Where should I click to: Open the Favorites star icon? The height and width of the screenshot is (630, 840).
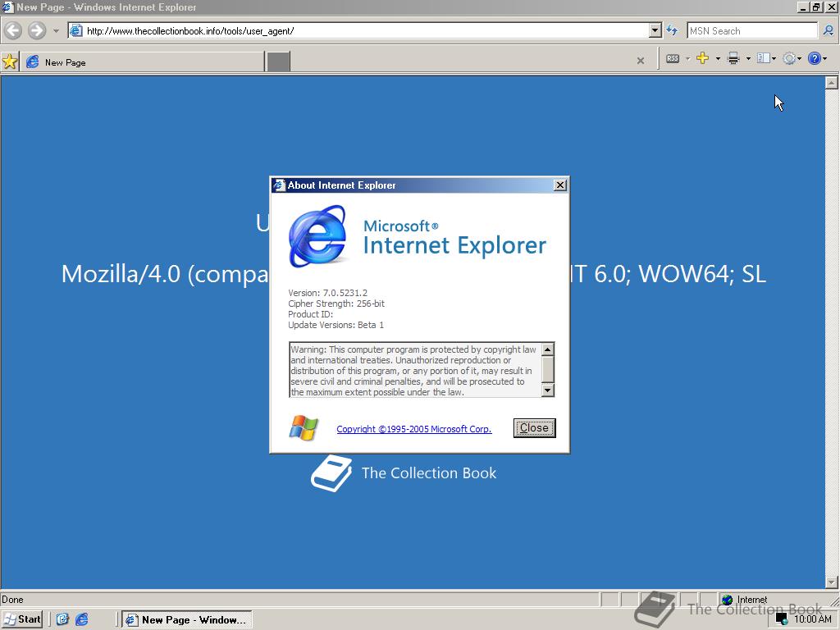coord(10,61)
